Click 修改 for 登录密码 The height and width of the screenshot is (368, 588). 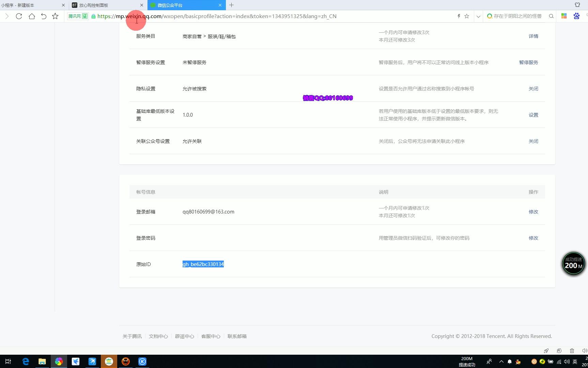coord(533,238)
